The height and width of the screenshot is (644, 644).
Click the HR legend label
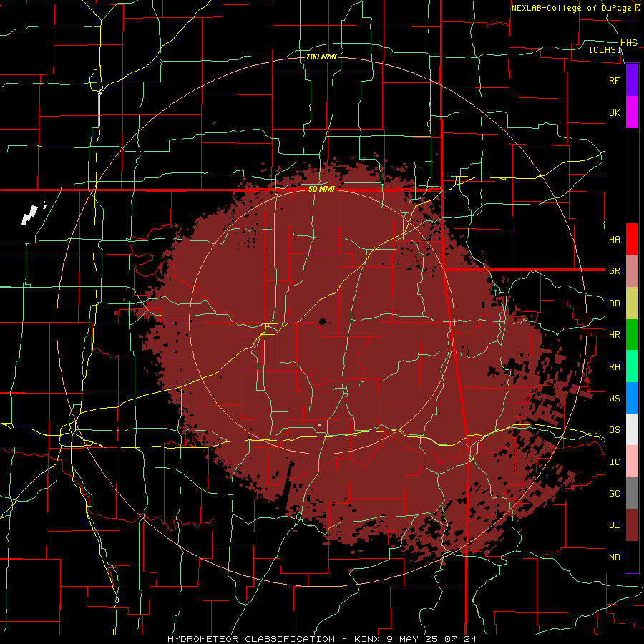point(614,335)
